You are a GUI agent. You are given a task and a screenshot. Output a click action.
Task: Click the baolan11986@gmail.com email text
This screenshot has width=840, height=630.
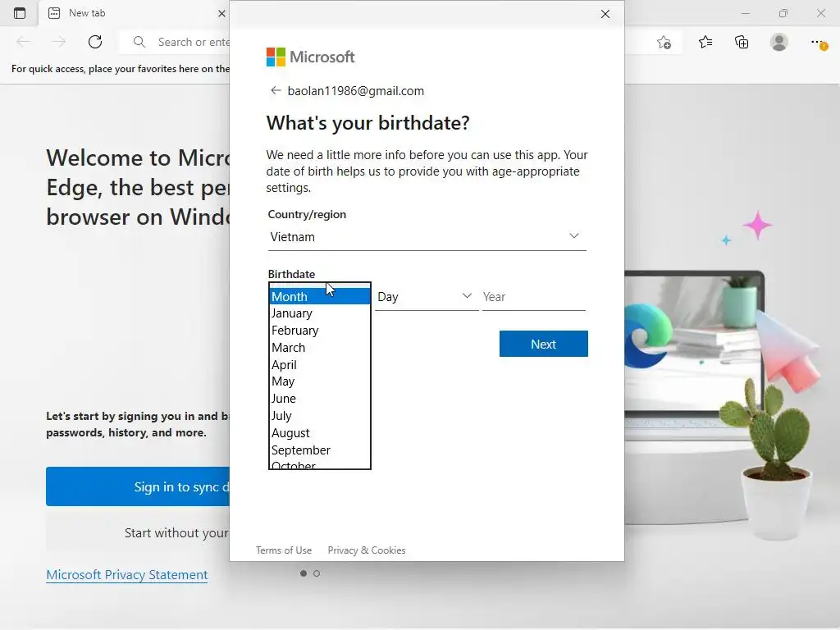pyautogui.click(x=356, y=91)
